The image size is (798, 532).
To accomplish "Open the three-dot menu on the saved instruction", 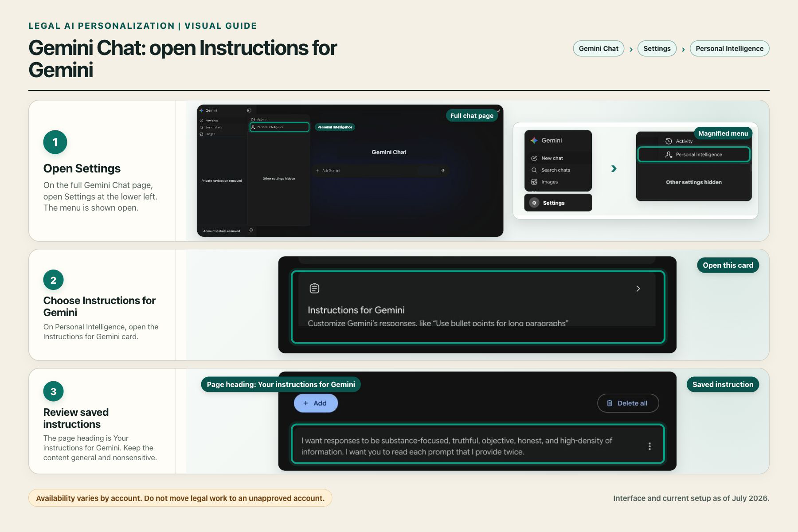I will [x=649, y=446].
